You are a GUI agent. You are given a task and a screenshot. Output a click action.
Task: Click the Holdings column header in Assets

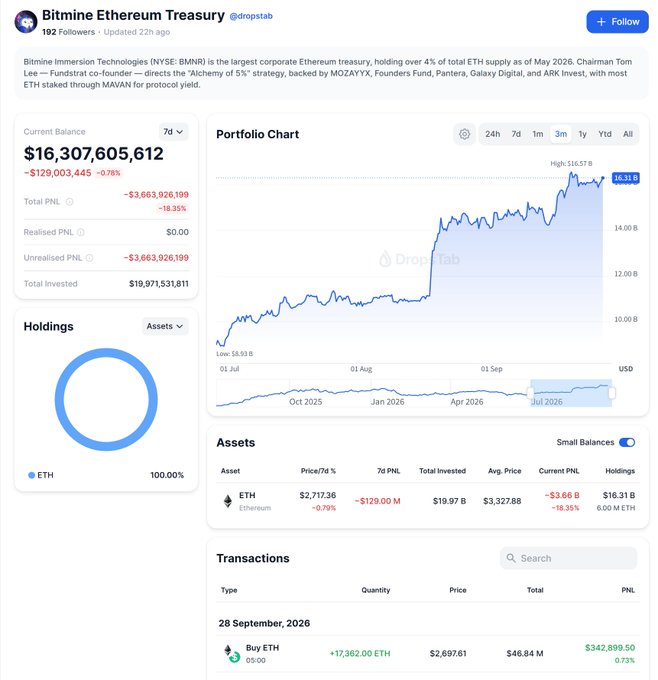coord(620,471)
